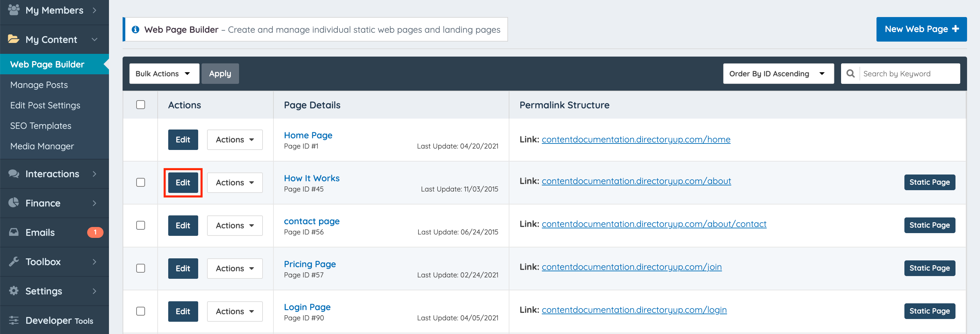The height and width of the screenshot is (334, 980).
Task: Check the select-all checkbox in the header
Action: tap(140, 104)
